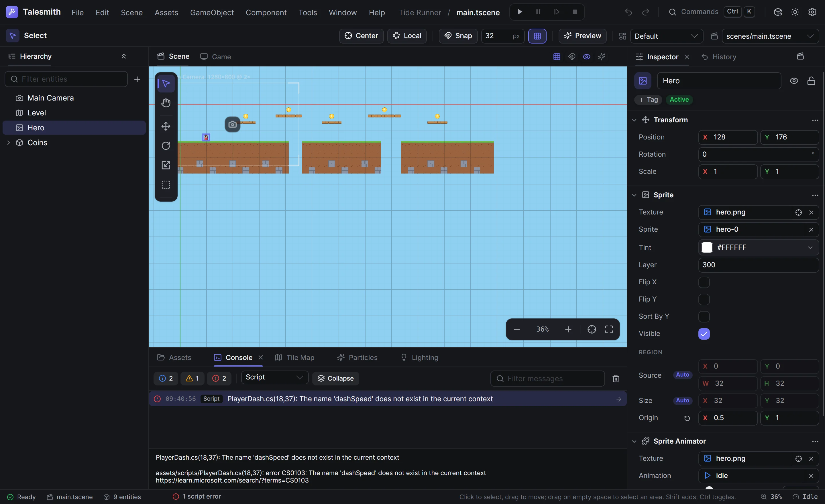Enable the Flip X checkbox
This screenshot has height=504, width=825.
click(x=704, y=282)
